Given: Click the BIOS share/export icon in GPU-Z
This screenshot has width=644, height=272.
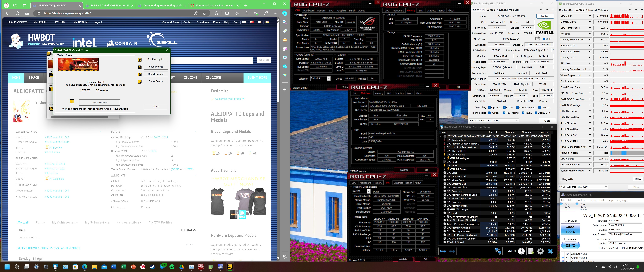Looking at the screenshot, I should tap(537, 39).
